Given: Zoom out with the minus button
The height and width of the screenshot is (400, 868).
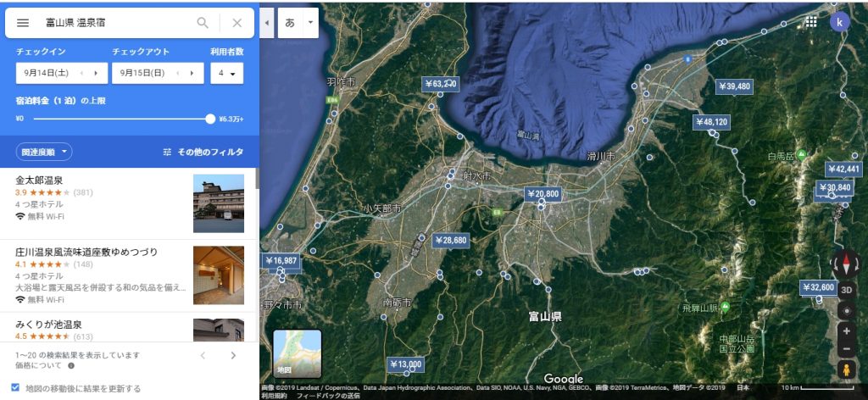Looking at the screenshot, I should pos(847,350).
